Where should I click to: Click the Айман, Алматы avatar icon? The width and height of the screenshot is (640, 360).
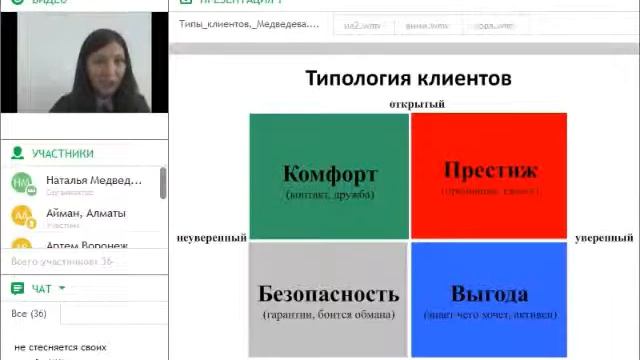(x=23, y=216)
